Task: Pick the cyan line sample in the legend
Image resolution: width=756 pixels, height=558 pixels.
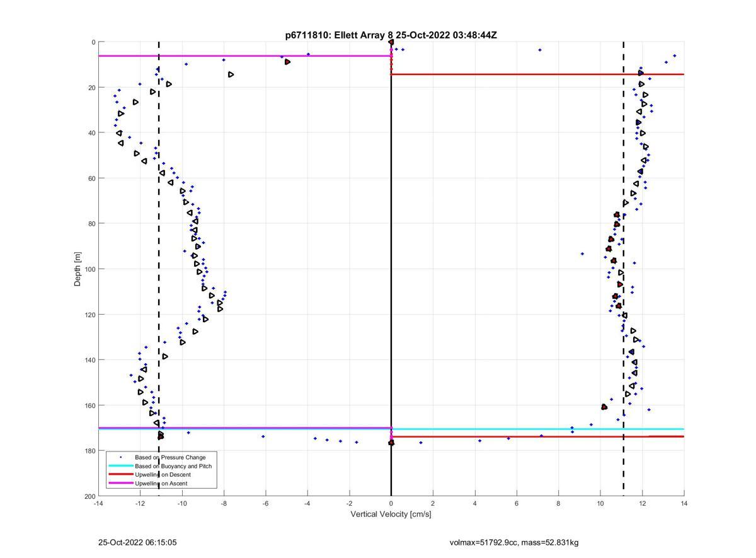Action: pyautogui.click(x=120, y=466)
